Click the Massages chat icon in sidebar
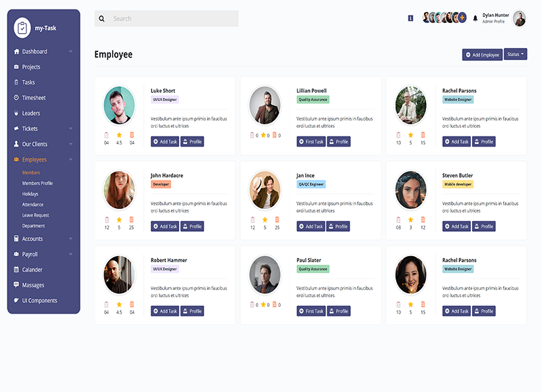Image resolution: width=541 pixels, height=392 pixels. pos(16,285)
